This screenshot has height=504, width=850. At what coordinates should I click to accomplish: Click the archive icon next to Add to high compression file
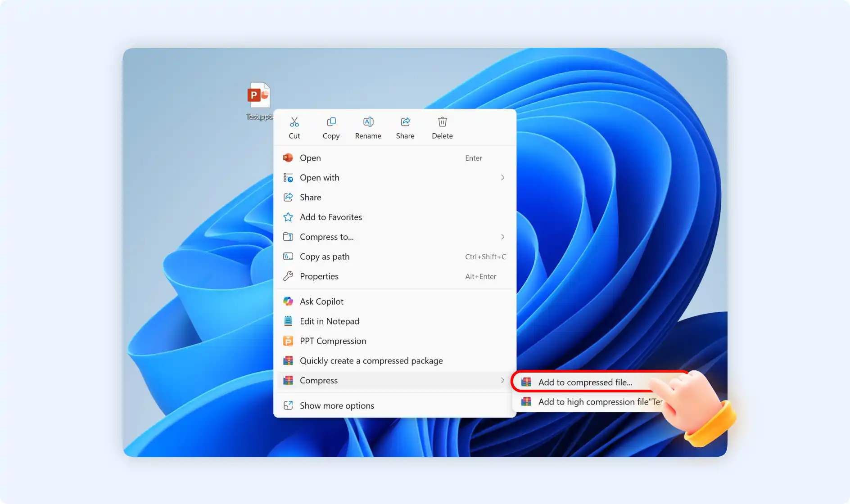pyautogui.click(x=526, y=402)
